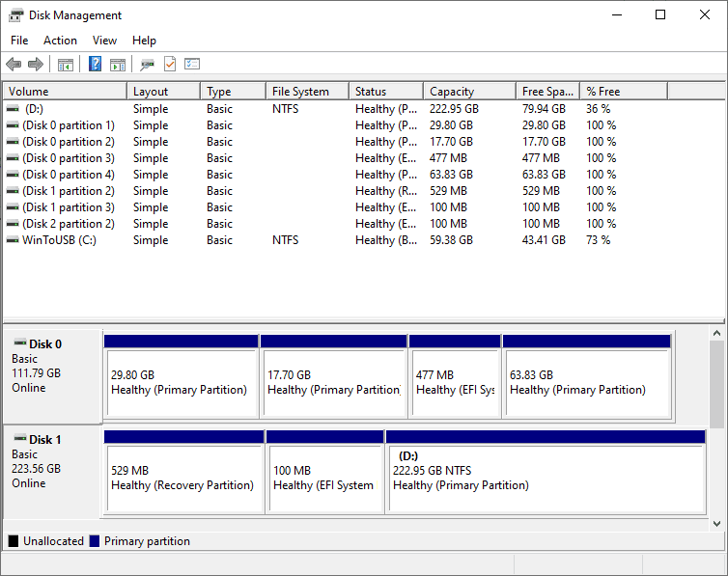Sort by the Type column header

click(234, 92)
